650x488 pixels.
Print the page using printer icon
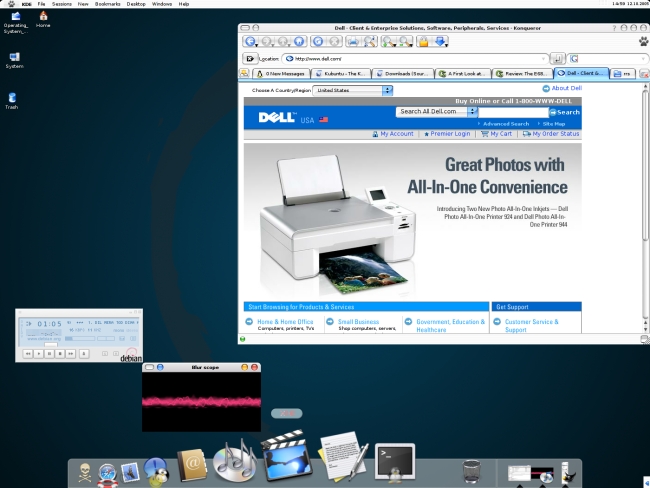point(354,41)
